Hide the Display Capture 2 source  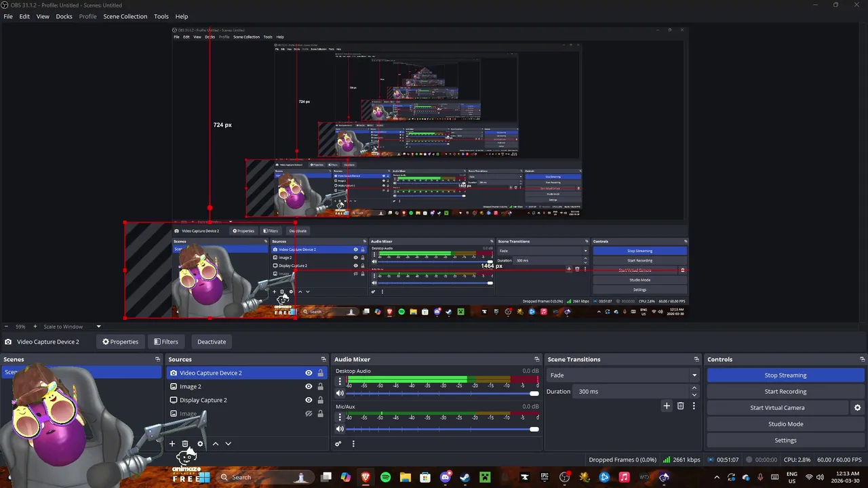point(309,400)
